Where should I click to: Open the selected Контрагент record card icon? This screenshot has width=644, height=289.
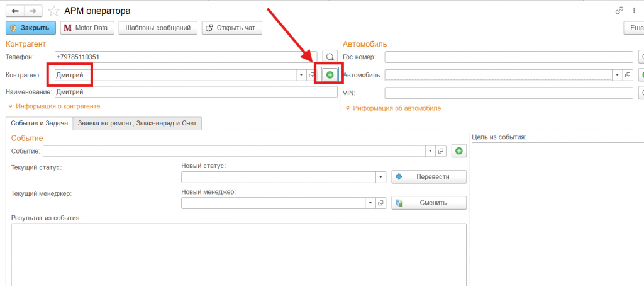311,76
